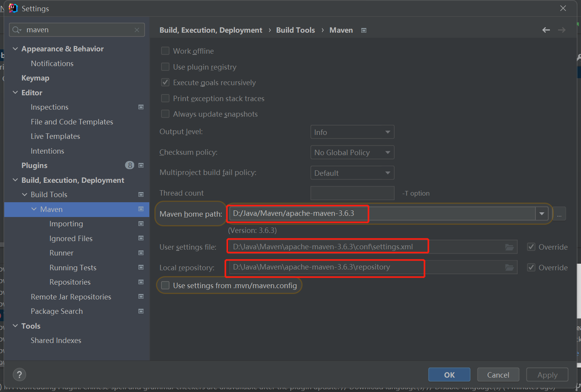Screen dimensions: 581x392
Task: Click project icon on Build Tools row
Action: tap(141, 194)
